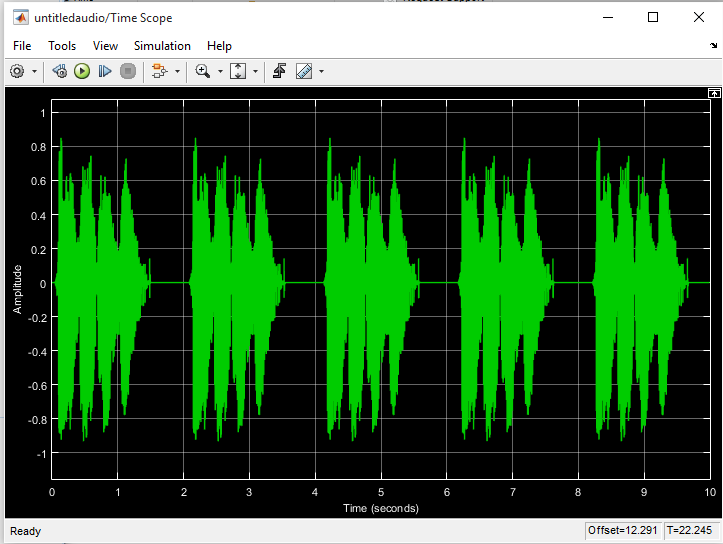Close the Time Scope window
The width and height of the screenshot is (723, 544).
point(699,18)
